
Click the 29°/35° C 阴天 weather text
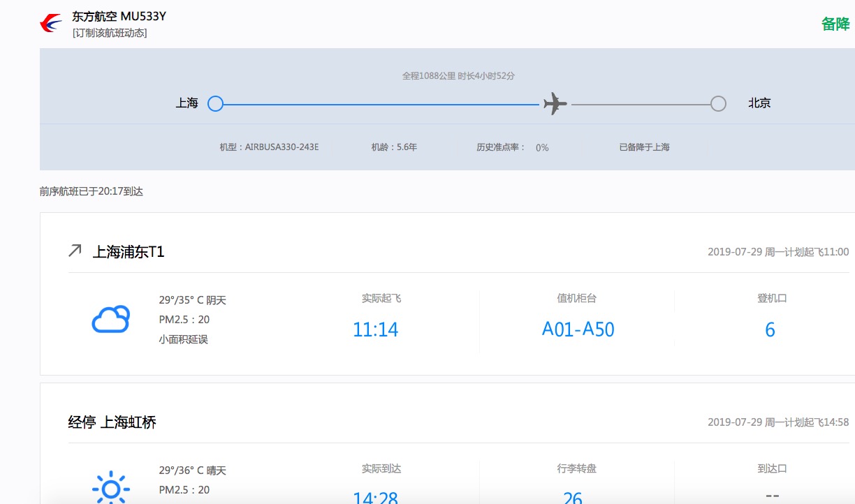point(193,301)
